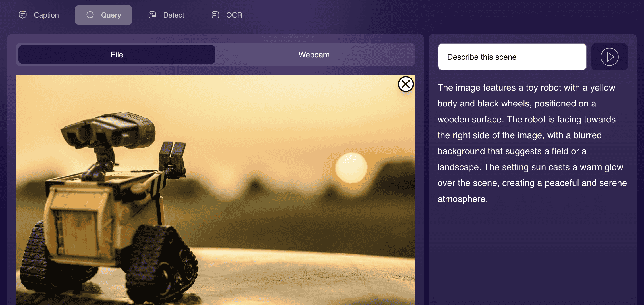Toggle input source to Webcam
The height and width of the screenshot is (305, 644).
point(314,55)
